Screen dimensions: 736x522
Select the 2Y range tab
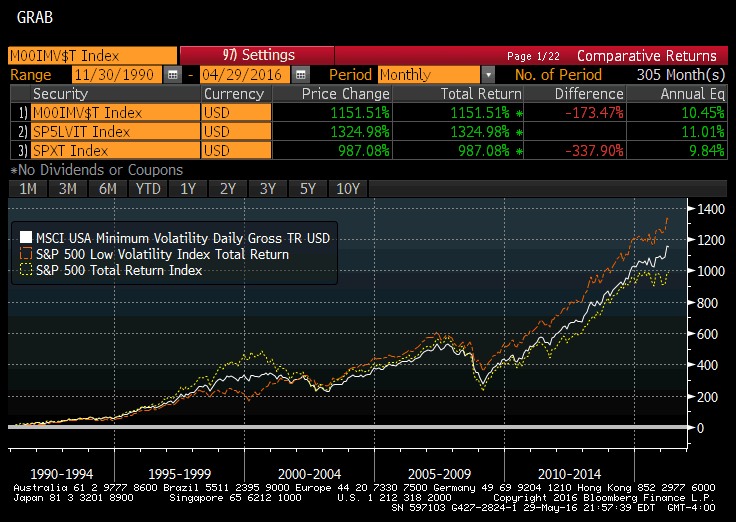pos(228,189)
